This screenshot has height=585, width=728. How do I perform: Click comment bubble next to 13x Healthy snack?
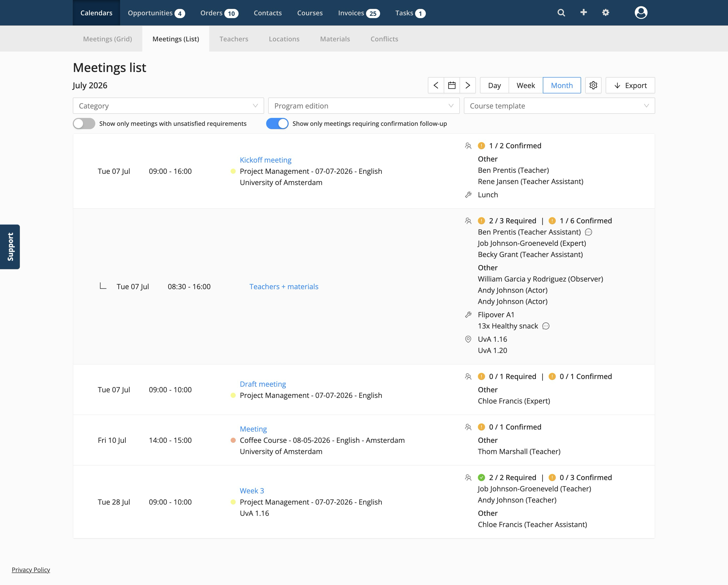tap(546, 326)
